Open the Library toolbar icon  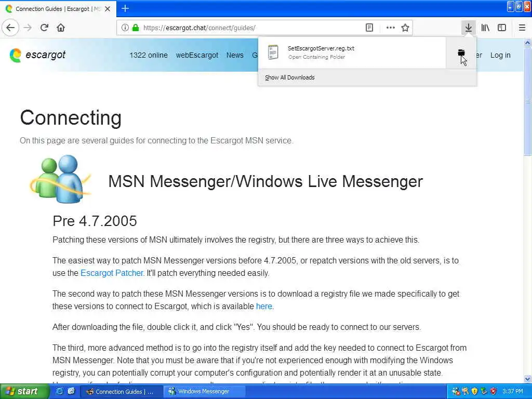[485, 28]
